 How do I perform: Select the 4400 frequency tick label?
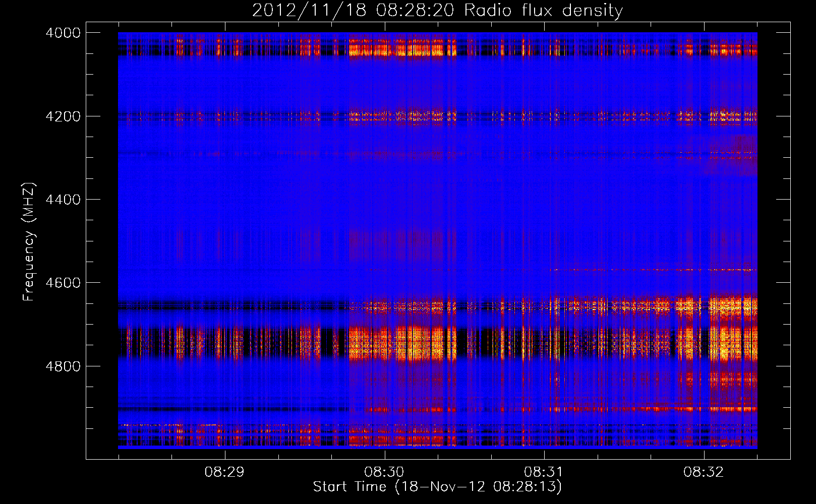[x=63, y=200]
